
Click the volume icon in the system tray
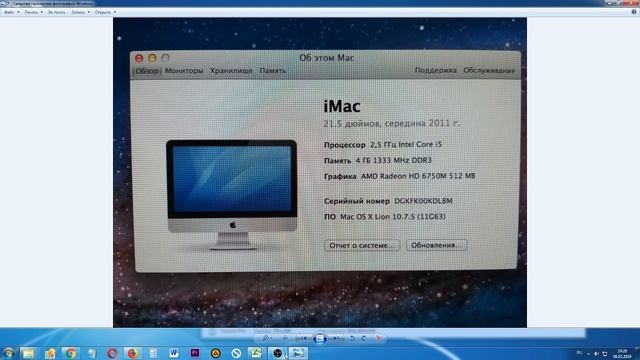[x=596, y=354]
